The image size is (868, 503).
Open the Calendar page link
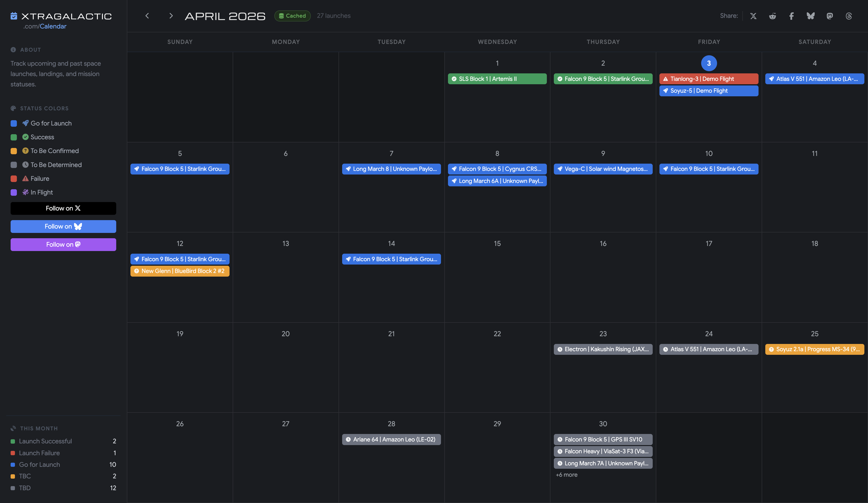[x=53, y=26]
